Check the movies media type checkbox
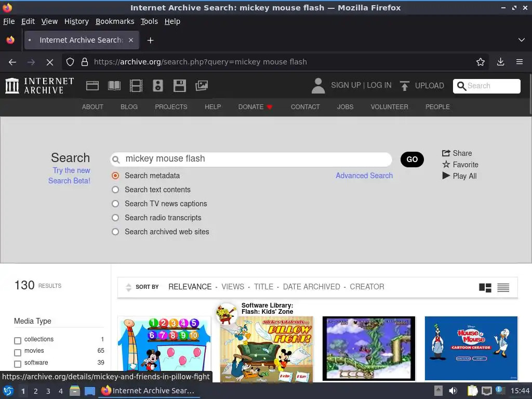The width and height of the screenshot is (532, 399). point(18,353)
